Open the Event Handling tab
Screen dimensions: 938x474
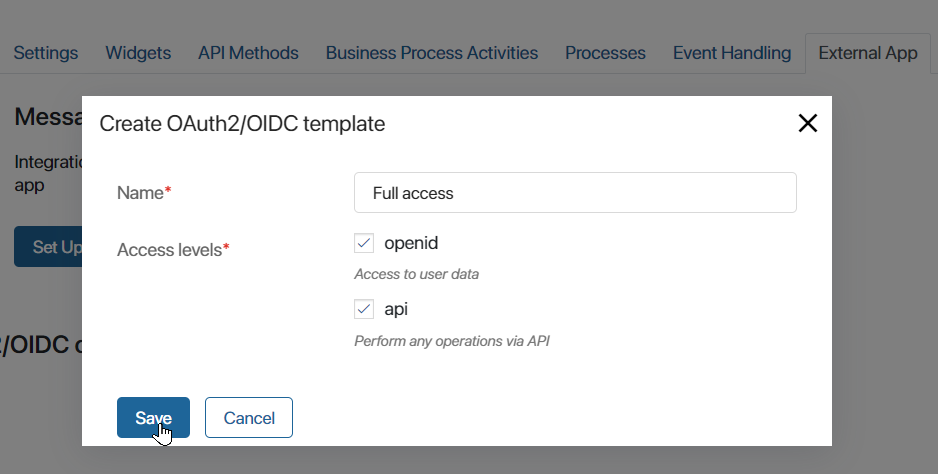732,53
